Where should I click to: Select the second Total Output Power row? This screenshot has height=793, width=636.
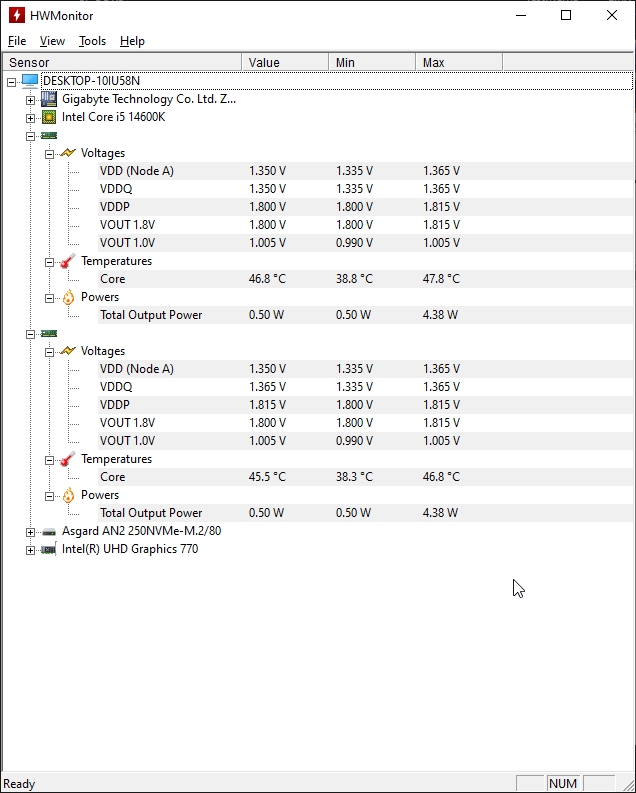pos(151,513)
